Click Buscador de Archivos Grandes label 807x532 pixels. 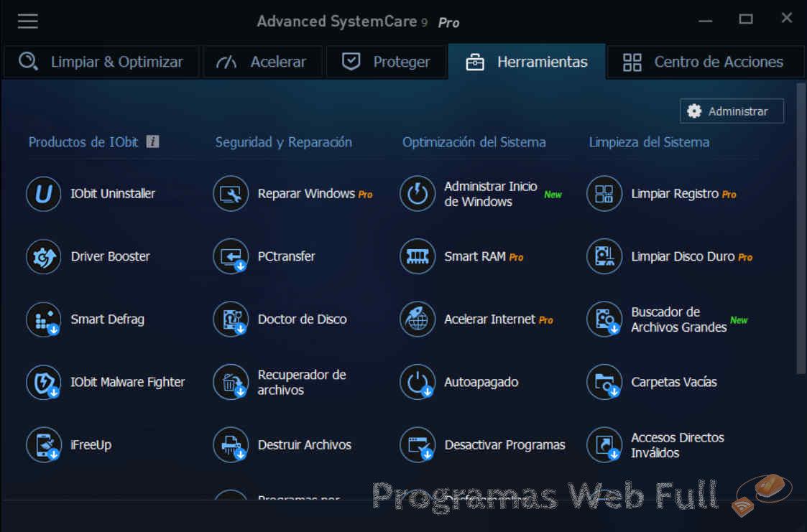[x=679, y=319]
